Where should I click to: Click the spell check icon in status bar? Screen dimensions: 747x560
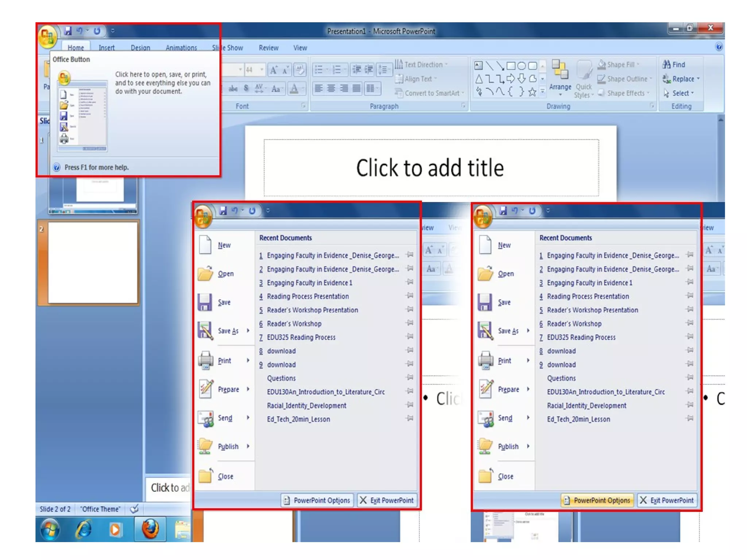coord(134,509)
